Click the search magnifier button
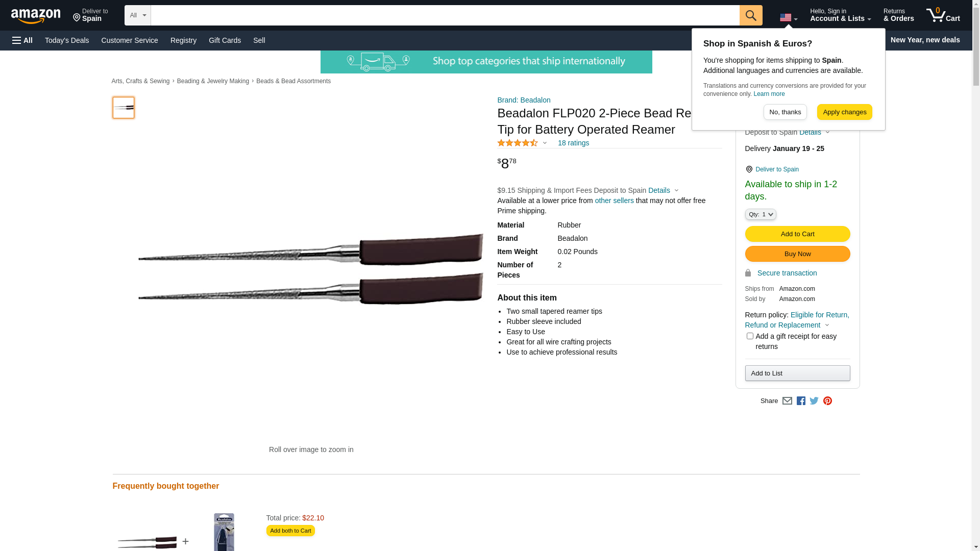 (x=751, y=15)
